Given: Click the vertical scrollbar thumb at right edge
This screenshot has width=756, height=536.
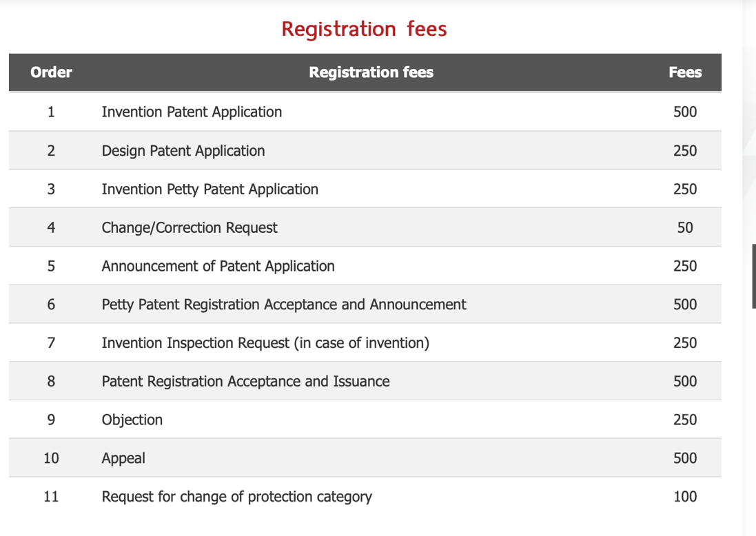Looking at the screenshot, I should point(753,276).
